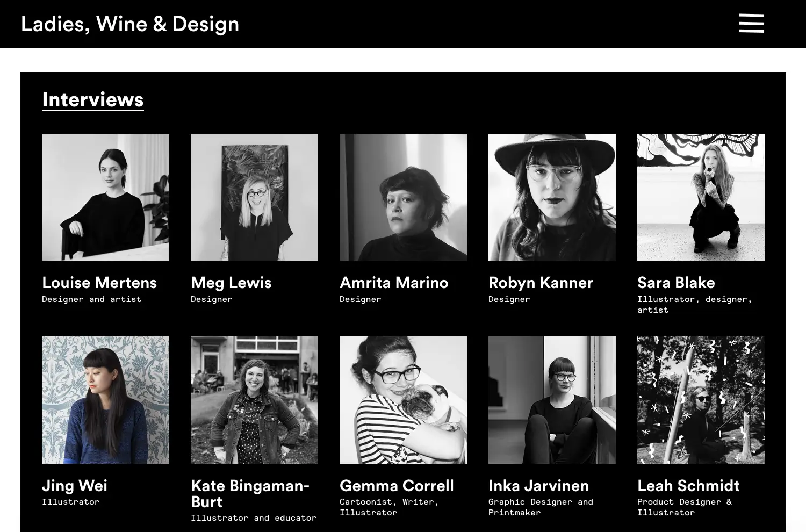Select Jing Wei's color portrait
The width and height of the screenshot is (806, 532).
click(x=105, y=400)
